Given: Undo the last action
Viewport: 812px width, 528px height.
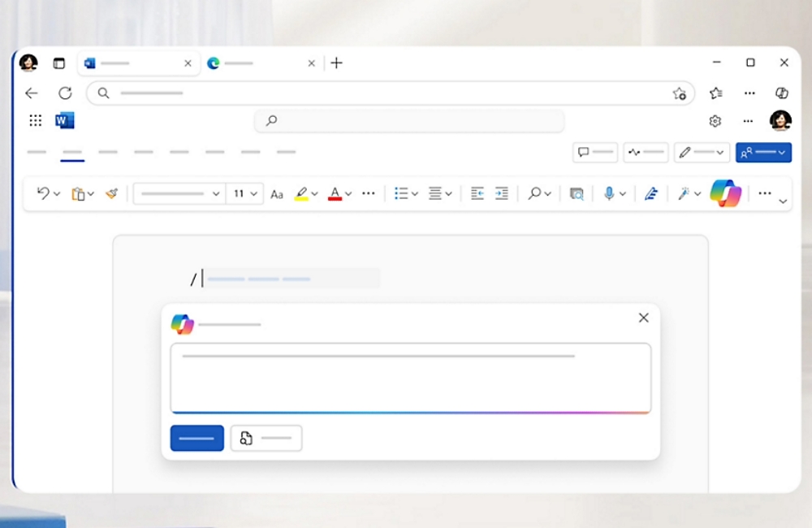Looking at the screenshot, I should point(43,193).
